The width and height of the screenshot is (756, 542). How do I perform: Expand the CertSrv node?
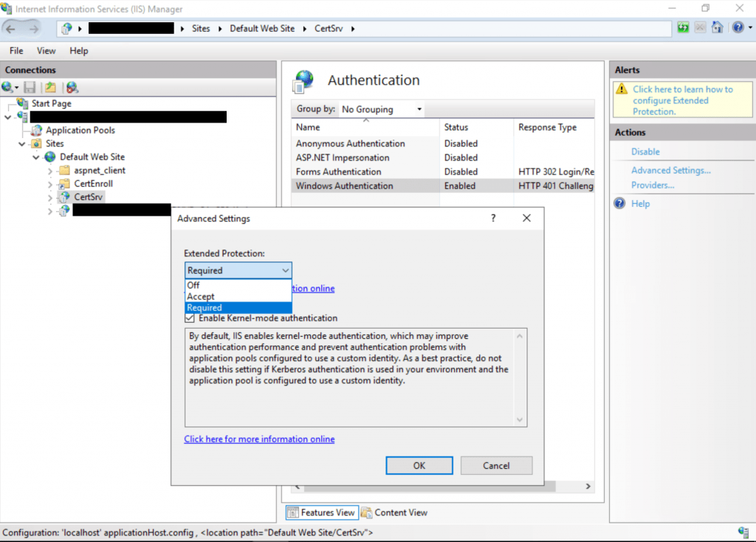pos(49,197)
